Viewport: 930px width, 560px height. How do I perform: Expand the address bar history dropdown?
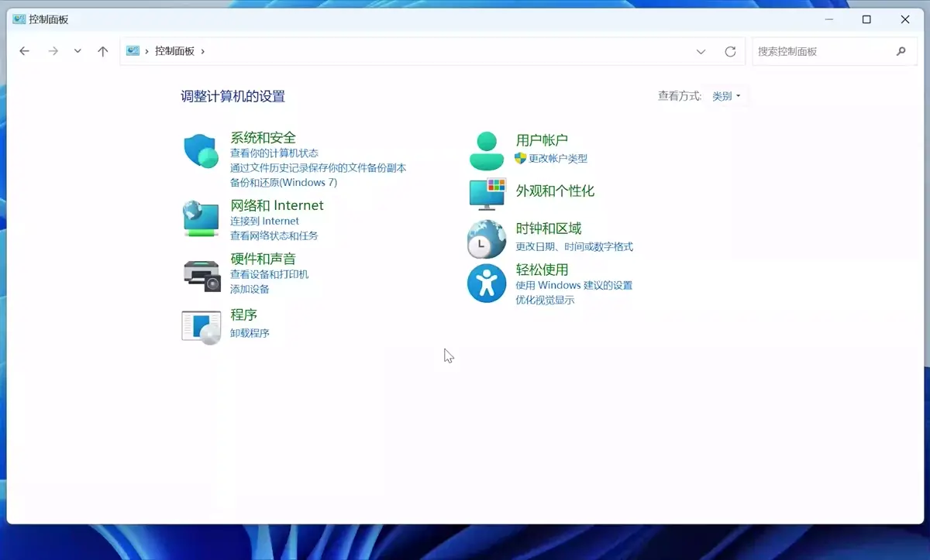701,52
